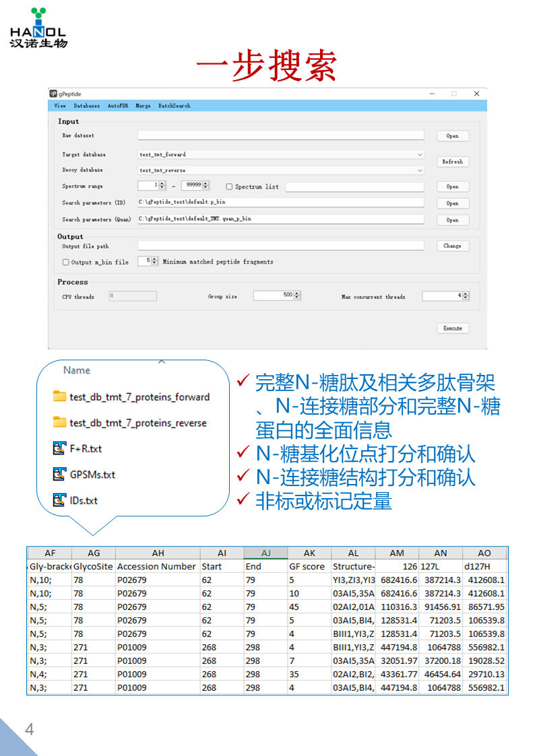Click the Spectrum list text field
Image resolution: width=535 pixels, height=756 pixels.
[x=354, y=186]
